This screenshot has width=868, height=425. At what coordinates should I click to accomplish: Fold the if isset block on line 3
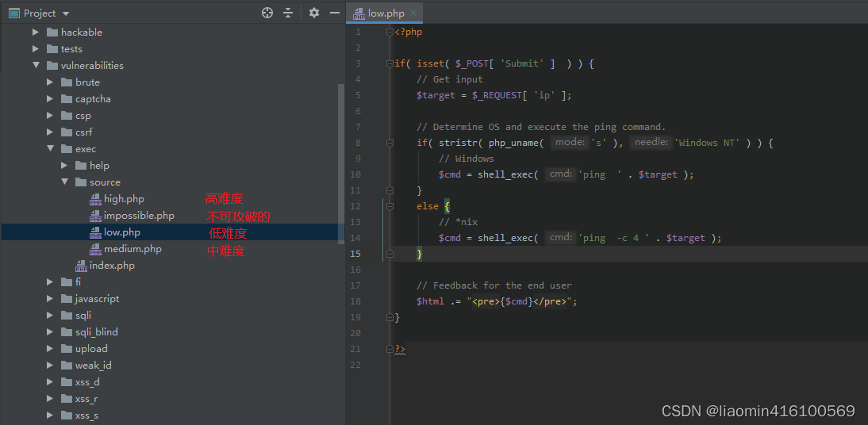[x=390, y=63]
